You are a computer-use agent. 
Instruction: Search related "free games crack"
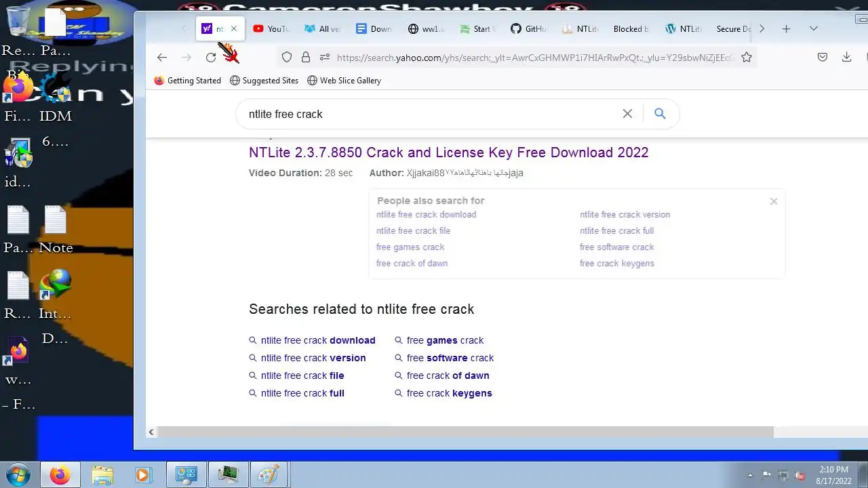coord(445,340)
